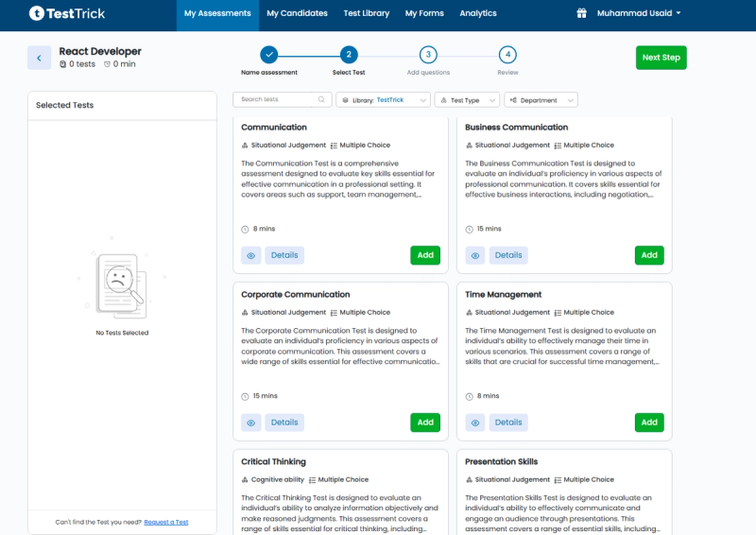This screenshot has height=535, width=756.
Task: Open the Library: TestTrick dropdown
Action: coord(384,100)
